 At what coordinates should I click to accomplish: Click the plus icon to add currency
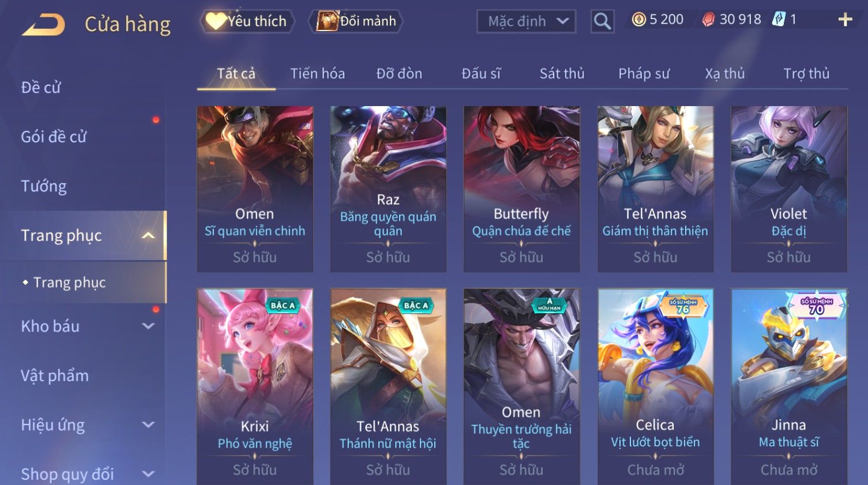tap(845, 20)
